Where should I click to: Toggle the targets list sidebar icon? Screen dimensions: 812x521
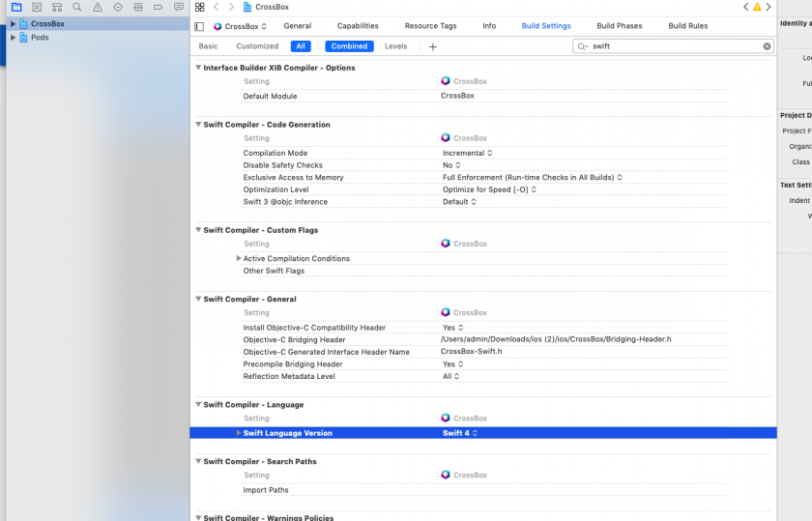[199, 26]
